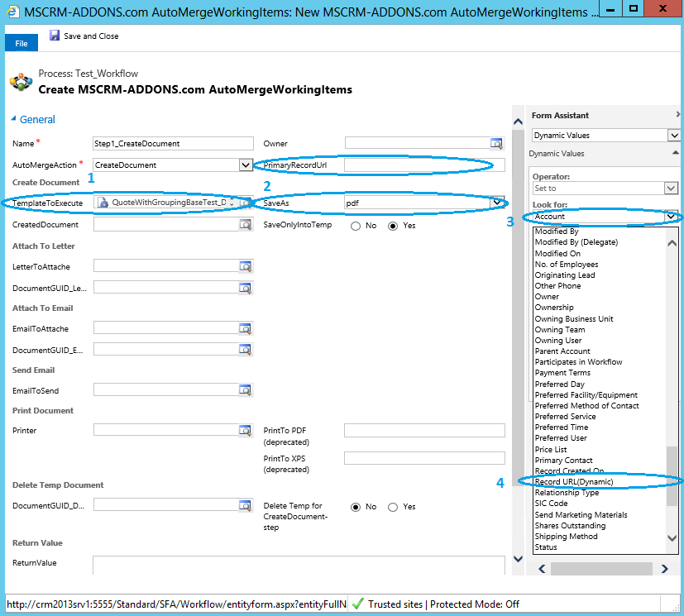This screenshot has width=684, height=616.
Task: Click in the Name field
Action: click(x=173, y=143)
